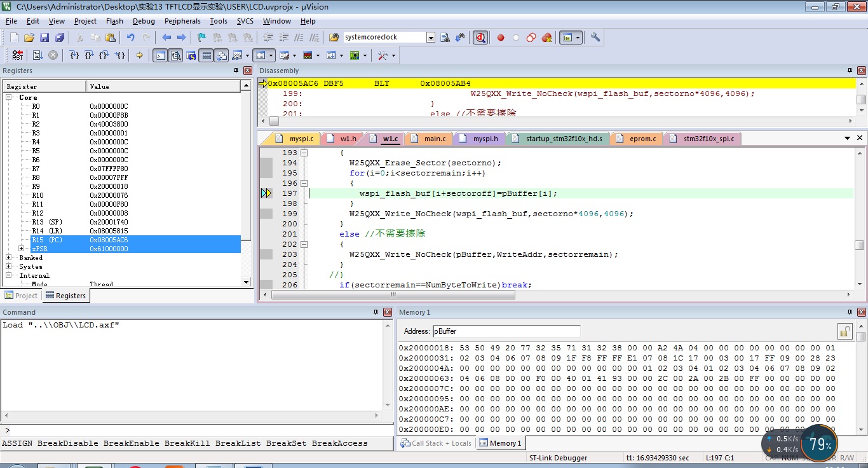Expand the xPSR register

click(x=21, y=249)
